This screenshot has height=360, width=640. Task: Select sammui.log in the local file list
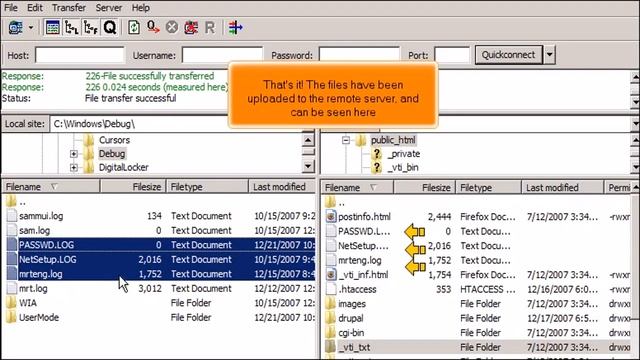click(41, 216)
